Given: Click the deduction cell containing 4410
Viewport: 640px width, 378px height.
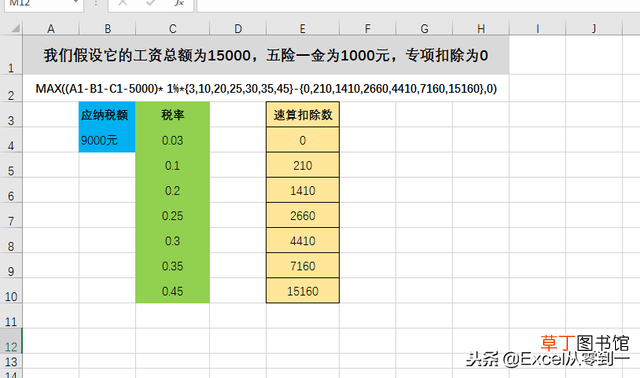Looking at the screenshot, I should click(302, 241).
